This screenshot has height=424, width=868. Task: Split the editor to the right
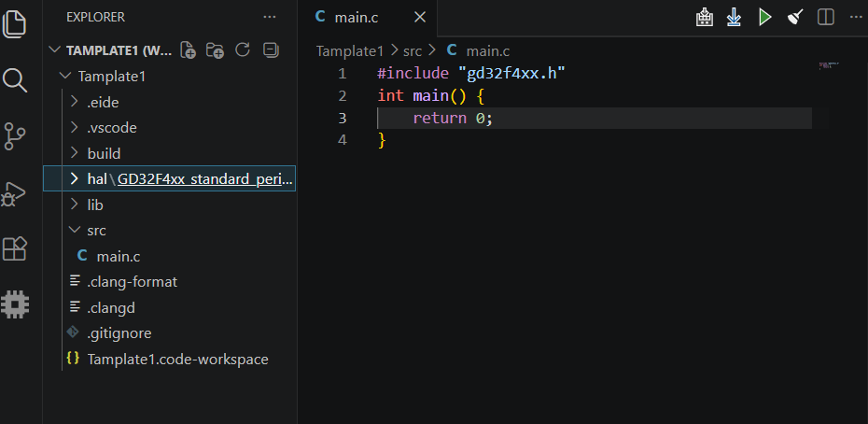826,17
